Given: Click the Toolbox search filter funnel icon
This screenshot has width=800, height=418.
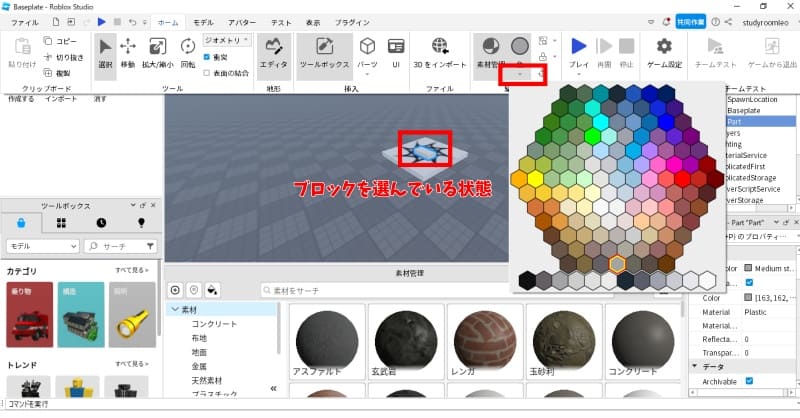Looking at the screenshot, I should pos(150,246).
